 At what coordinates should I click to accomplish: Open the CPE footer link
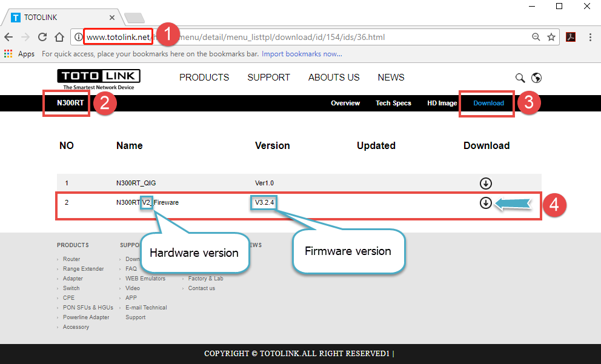pyautogui.click(x=68, y=298)
